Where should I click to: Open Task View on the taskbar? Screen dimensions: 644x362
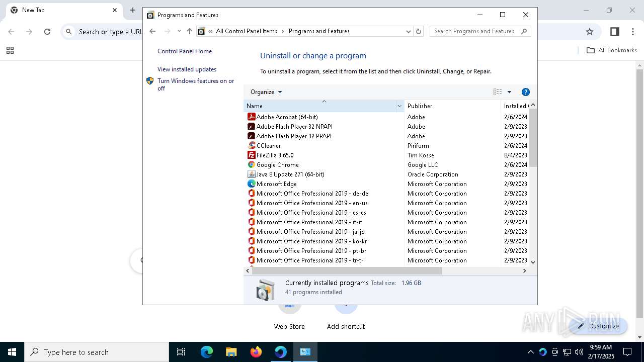181,352
